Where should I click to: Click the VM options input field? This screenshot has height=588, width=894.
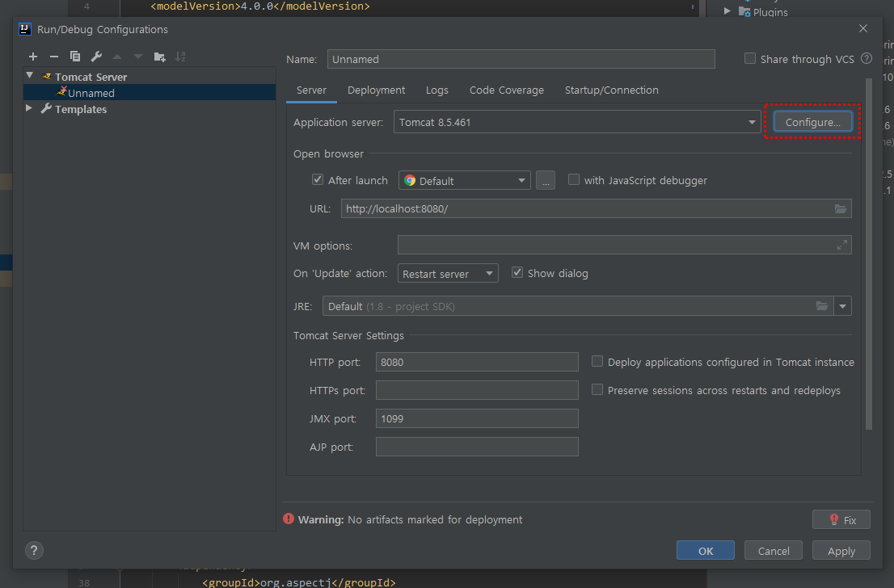pos(624,245)
